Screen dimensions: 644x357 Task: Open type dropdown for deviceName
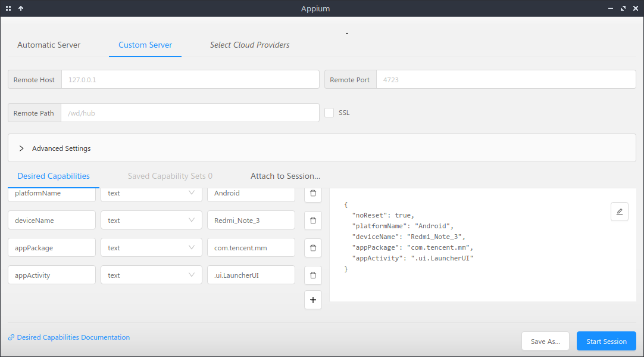pyautogui.click(x=151, y=221)
